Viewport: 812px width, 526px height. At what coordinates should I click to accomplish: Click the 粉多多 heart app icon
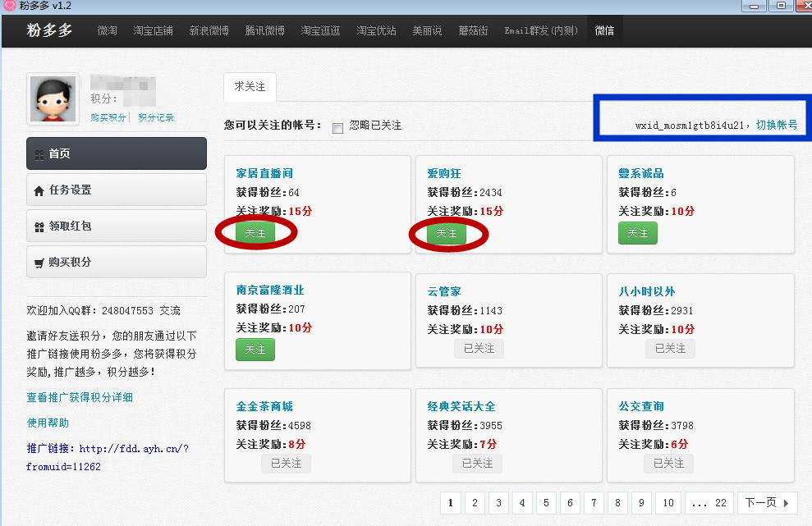pos(10,6)
